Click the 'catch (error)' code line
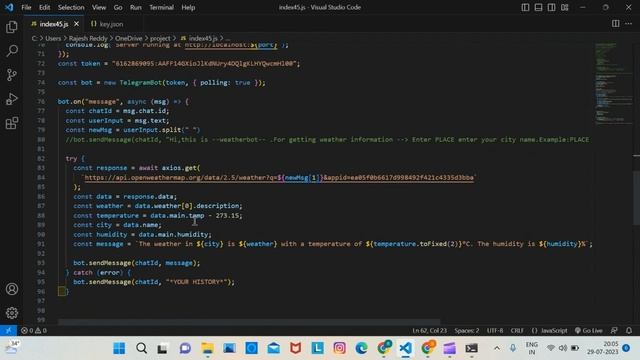The image size is (640, 360). [98, 272]
